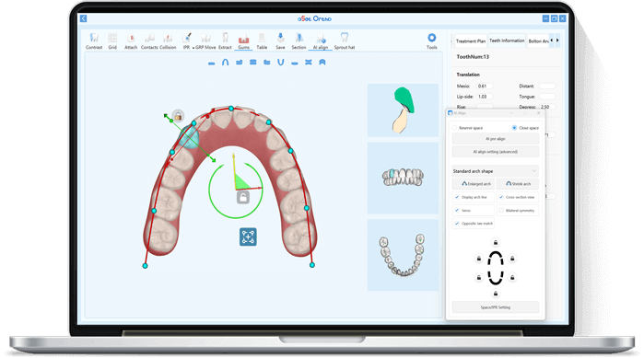Toggle the lock icon near the selected tooth
This screenshot has height=358, width=644.
point(178,117)
